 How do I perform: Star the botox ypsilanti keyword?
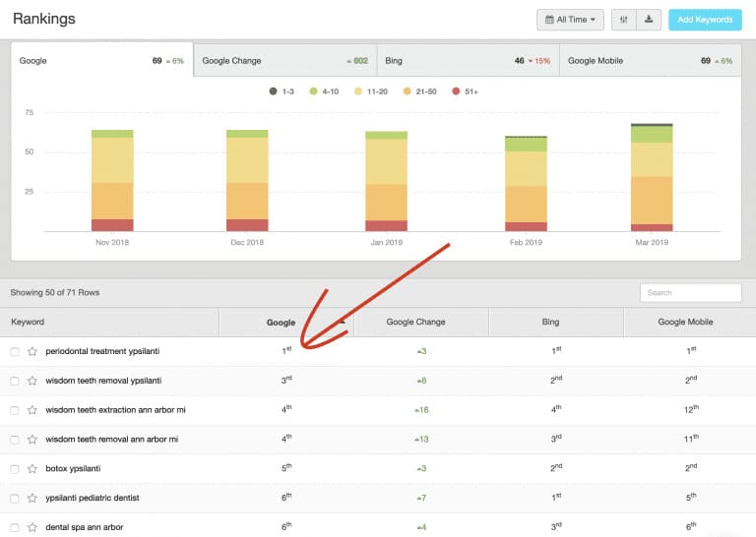coord(32,468)
